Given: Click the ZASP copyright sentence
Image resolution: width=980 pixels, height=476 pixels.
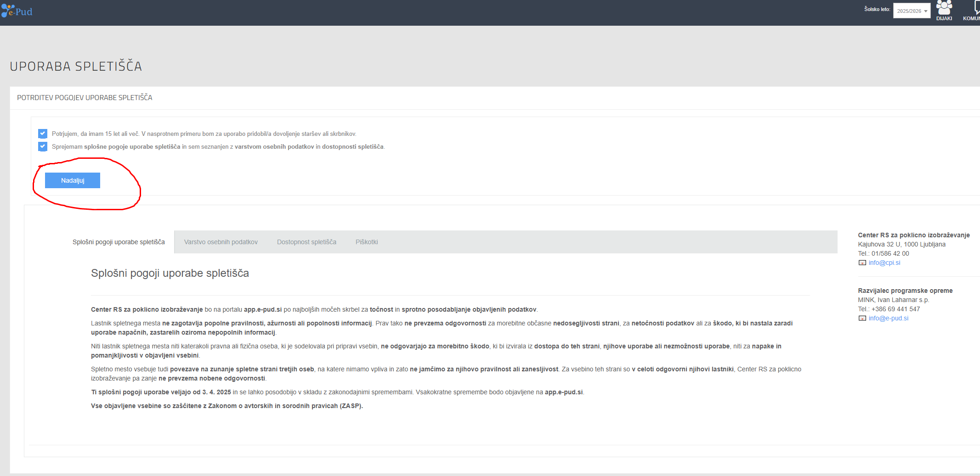Looking at the screenshot, I should click(227, 406).
